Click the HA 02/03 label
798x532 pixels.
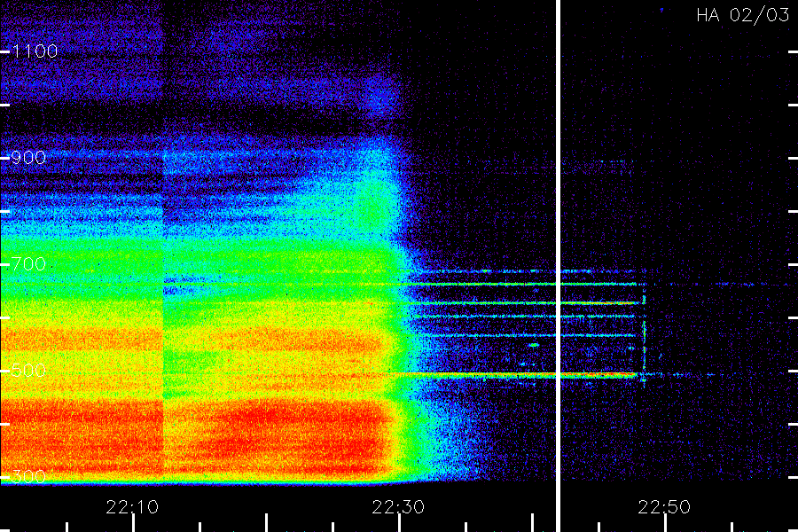(742, 15)
